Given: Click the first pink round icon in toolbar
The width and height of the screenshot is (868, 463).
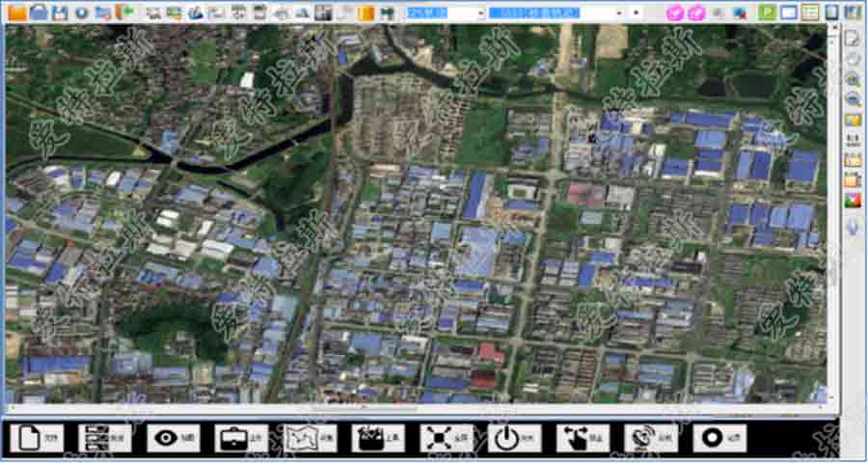Looking at the screenshot, I should click(x=676, y=13).
